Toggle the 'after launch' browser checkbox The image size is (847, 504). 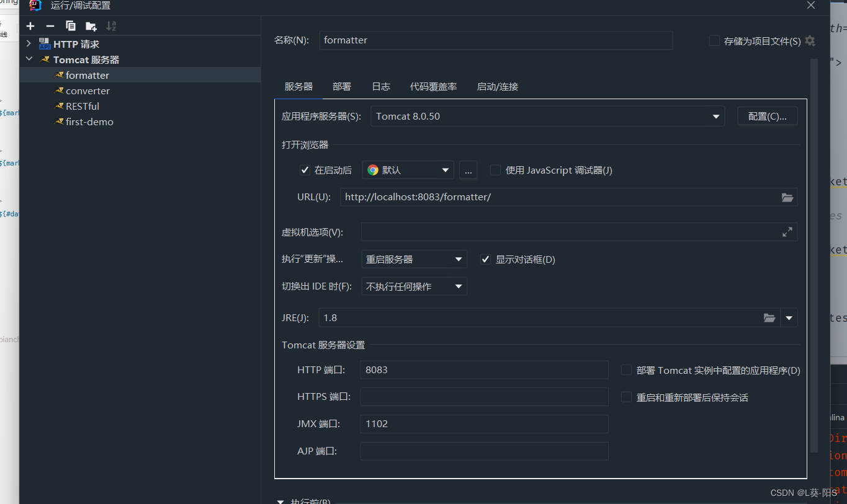[x=305, y=170]
